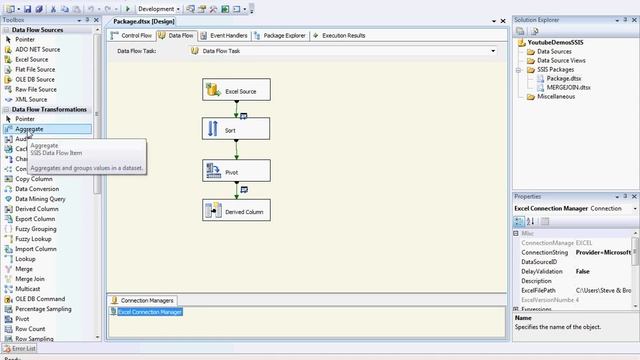Select OLE DB Command in the toolbox
The width and height of the screenshot is (640, 360).
coord(40,299)
